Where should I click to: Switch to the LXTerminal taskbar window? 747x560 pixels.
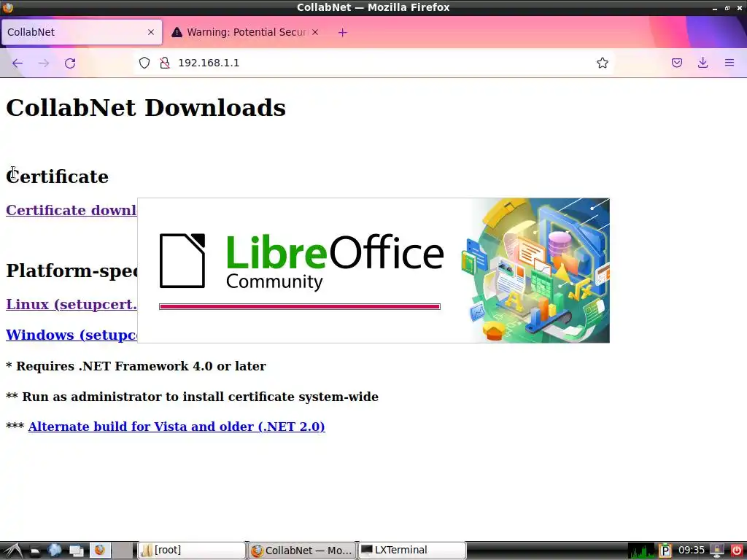point(411,551)
